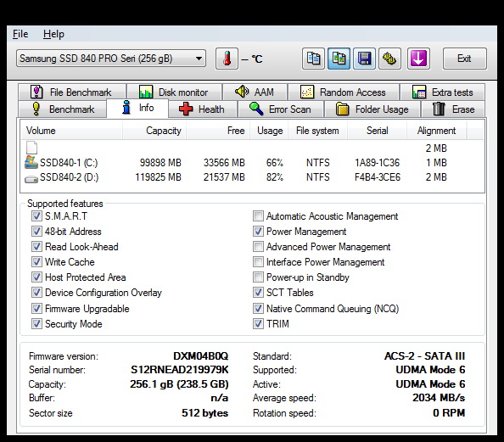Open the Error Scan tab
The height and width of the screenshot is (442, 504).
pyautogui.click(x=281, y=109)
